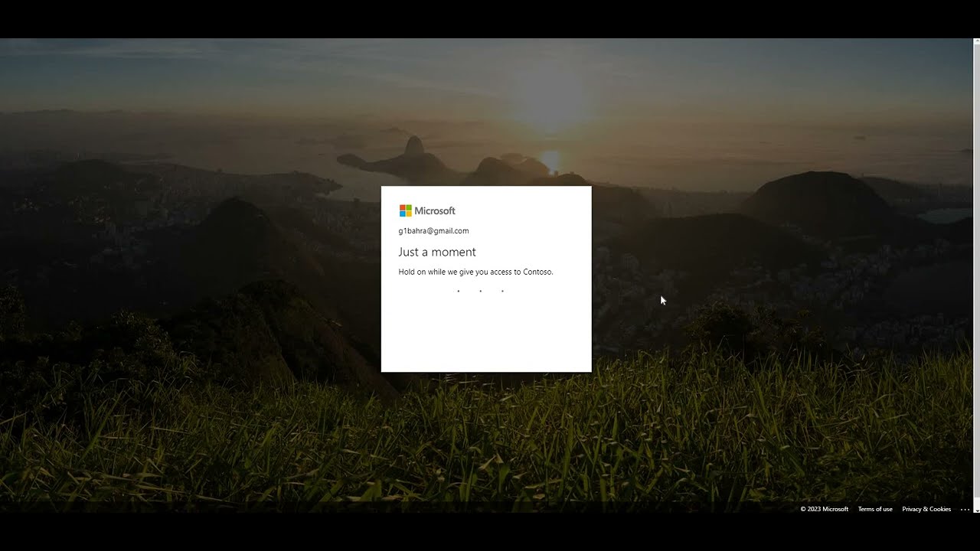Click the "Hold on while we give you access to Contoso." message

coord(475,272)
